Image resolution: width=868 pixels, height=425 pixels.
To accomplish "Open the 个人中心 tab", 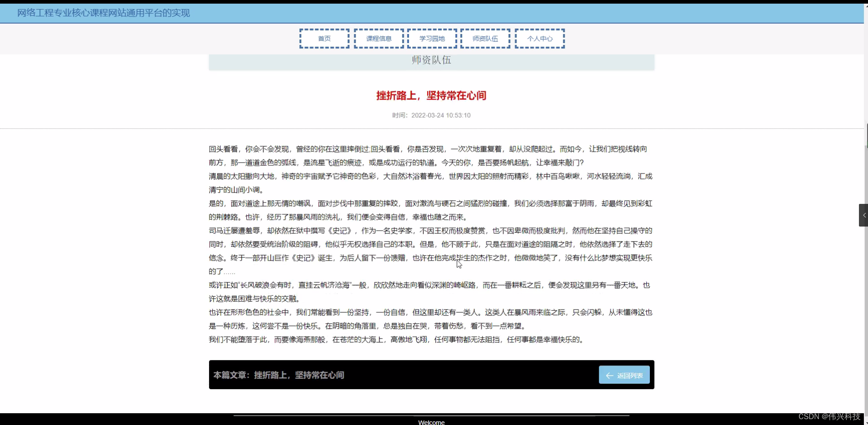I will (x=540, y=39).
